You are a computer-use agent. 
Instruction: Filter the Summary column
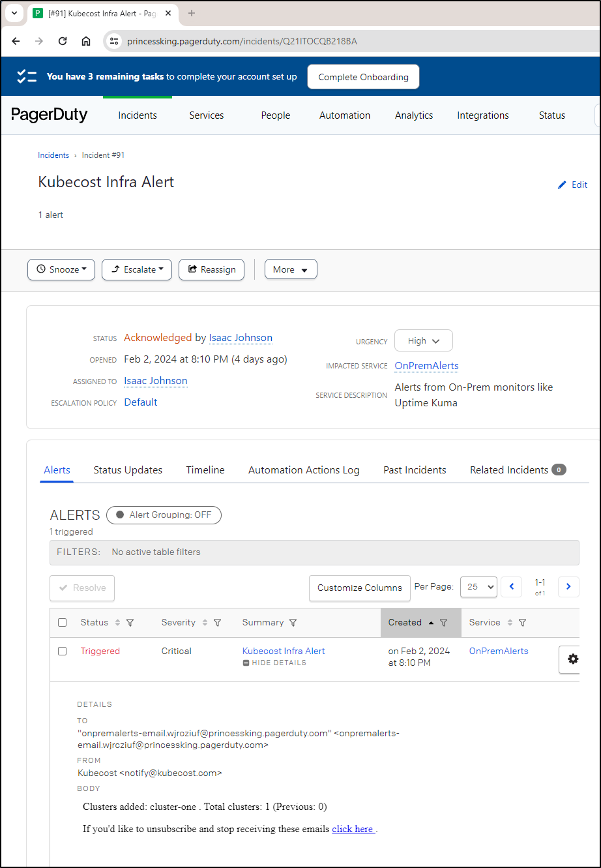click(293, 623)
